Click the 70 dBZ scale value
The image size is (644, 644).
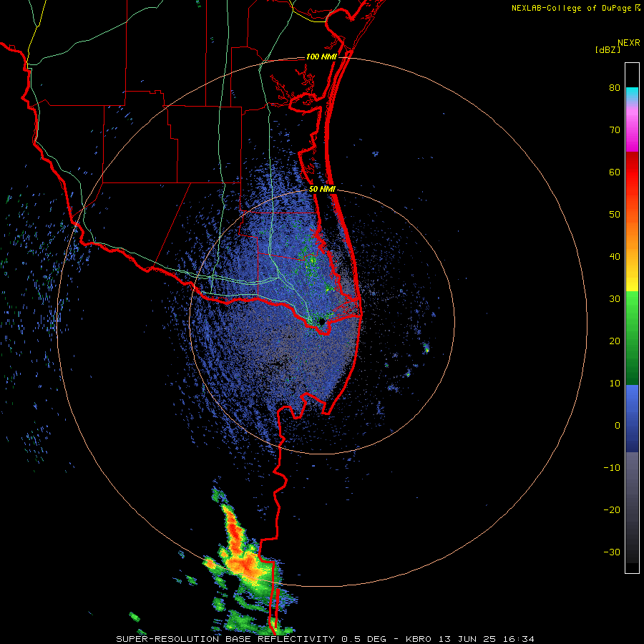(x=615, y=130)
